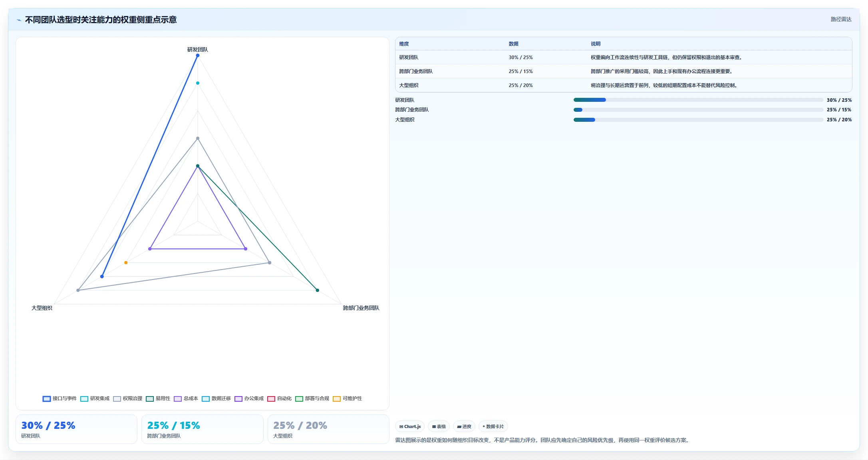
Task: Click the 进度 chip
Action: (464, 426)
